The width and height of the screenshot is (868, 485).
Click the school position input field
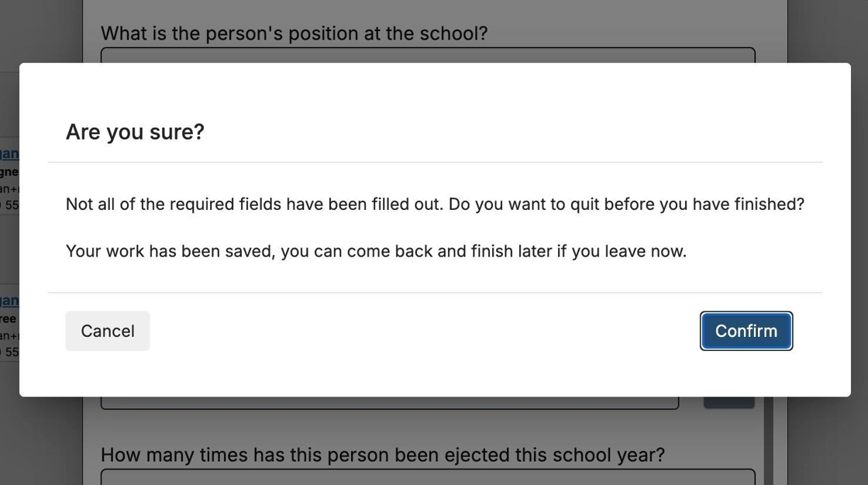click(x=427, y=55)
